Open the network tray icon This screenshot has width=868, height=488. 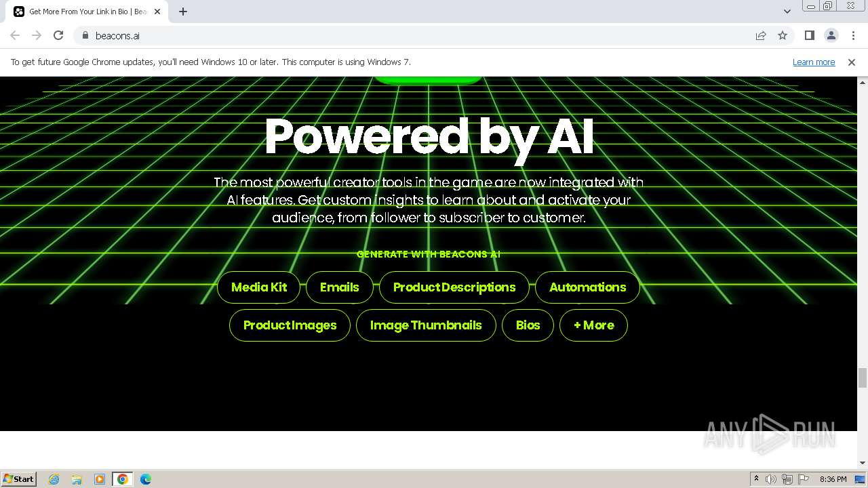[787, 479]
